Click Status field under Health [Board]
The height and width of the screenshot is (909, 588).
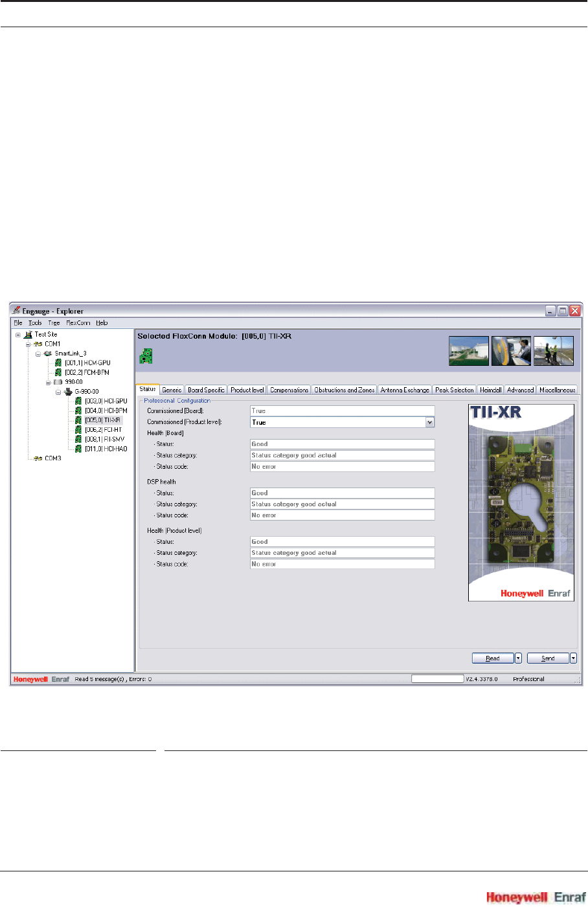click(x=343, y=444)
